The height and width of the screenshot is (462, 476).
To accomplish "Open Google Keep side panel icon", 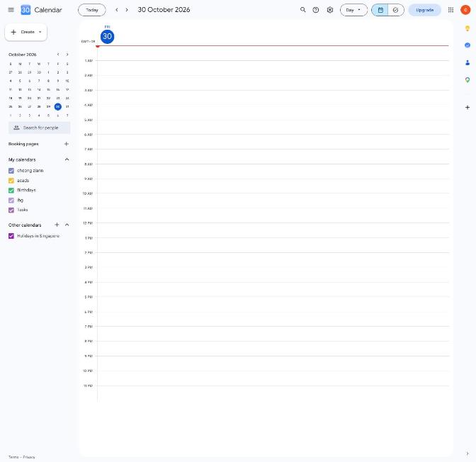I will (x=467, y=28).
